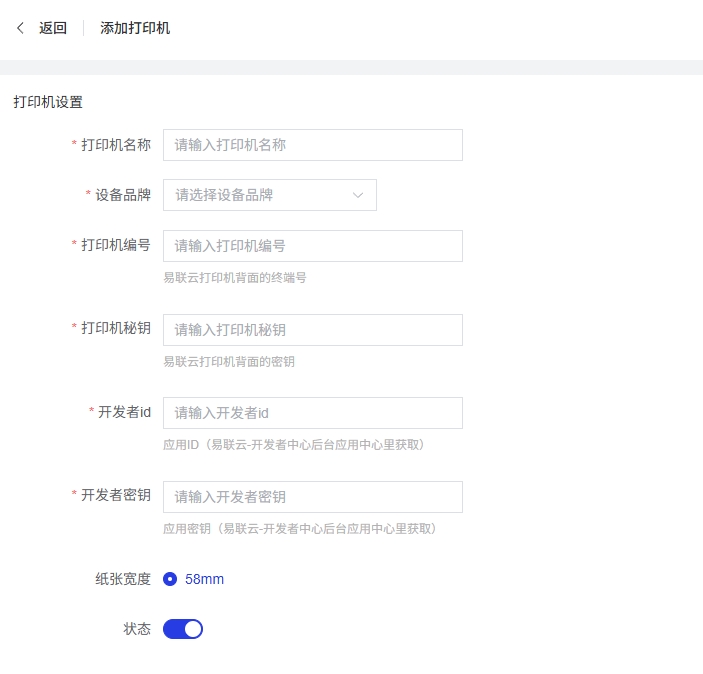Click the 58mm label text

point(204,579)
